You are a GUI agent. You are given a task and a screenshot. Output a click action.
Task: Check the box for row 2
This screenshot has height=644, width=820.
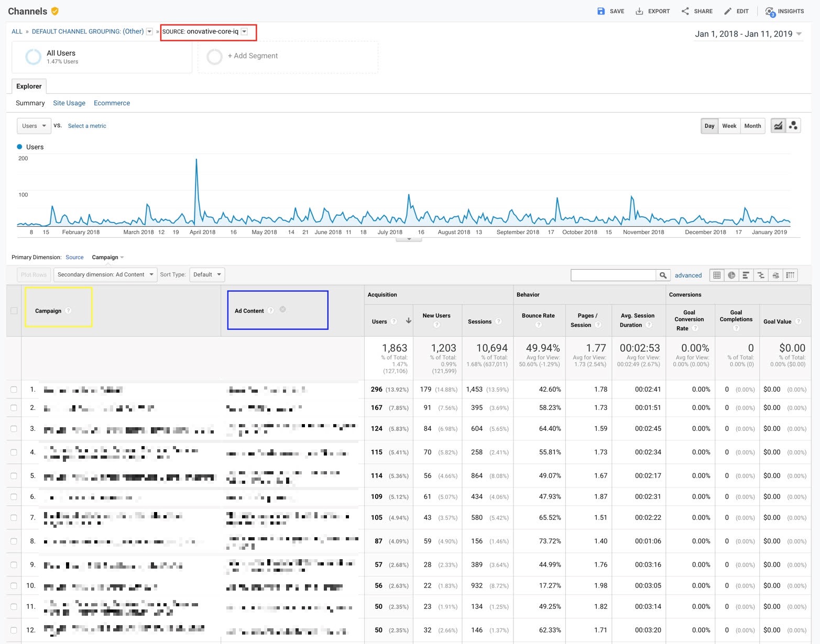[14, 408]
